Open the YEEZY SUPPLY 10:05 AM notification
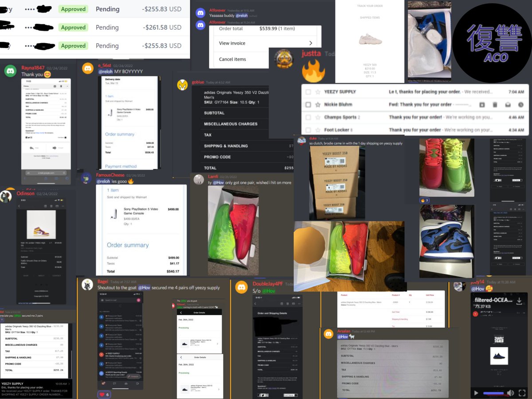 [36, 388]
